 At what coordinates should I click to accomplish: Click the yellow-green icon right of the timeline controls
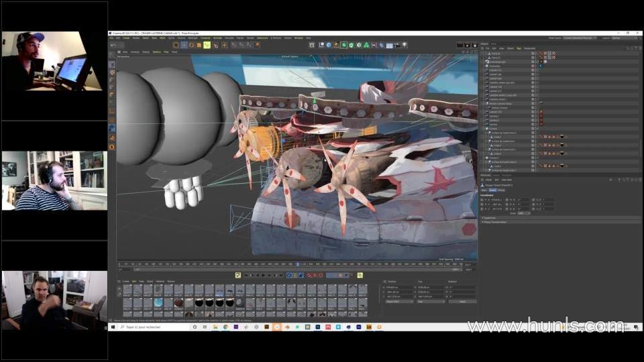click(x=360, y=275)
